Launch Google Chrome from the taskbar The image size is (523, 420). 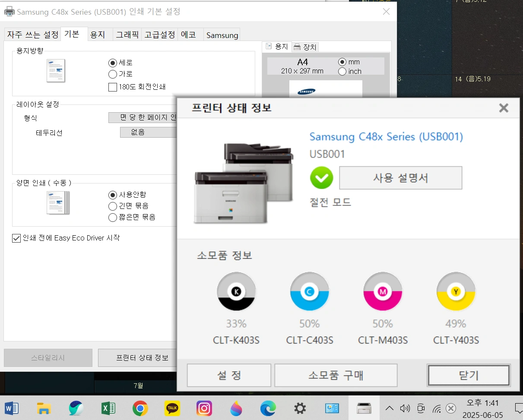click(x=140, y=408)
